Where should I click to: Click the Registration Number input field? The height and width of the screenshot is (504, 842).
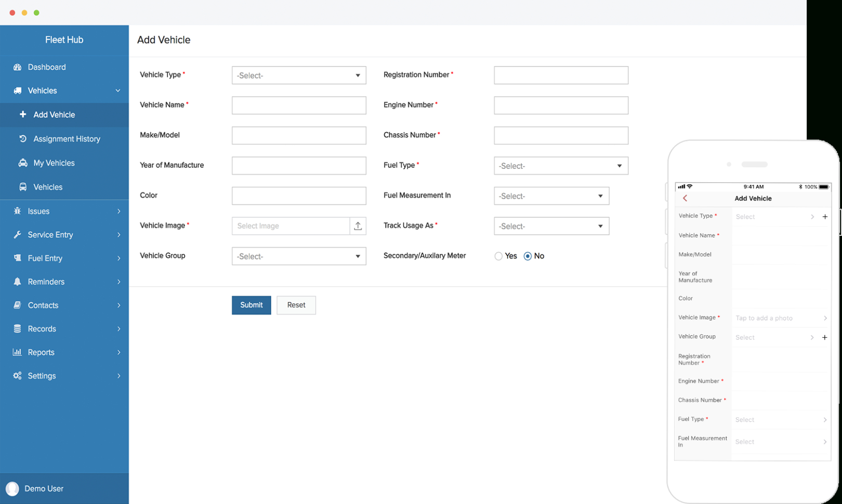[560, 75]
